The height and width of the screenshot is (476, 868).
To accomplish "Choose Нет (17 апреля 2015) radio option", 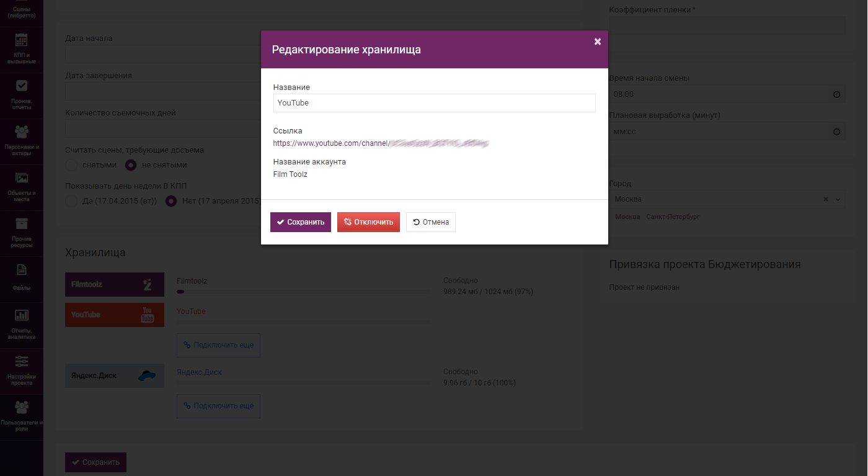I will (171, 201).
